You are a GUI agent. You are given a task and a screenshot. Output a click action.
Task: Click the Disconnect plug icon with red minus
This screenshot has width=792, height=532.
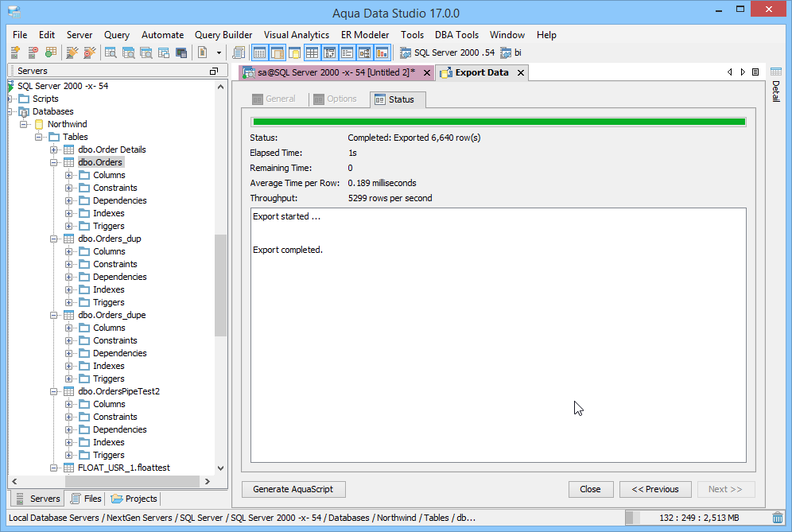pos(89,52)
